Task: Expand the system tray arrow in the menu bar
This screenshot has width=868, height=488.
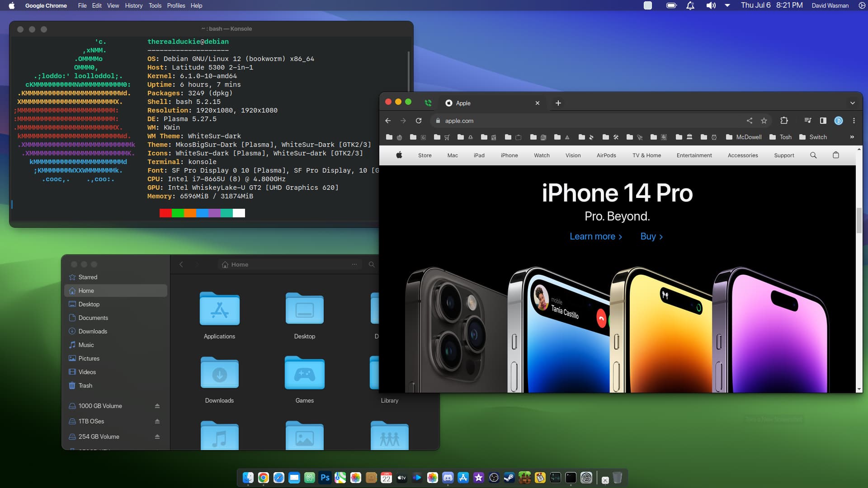Action: point(727,5)
